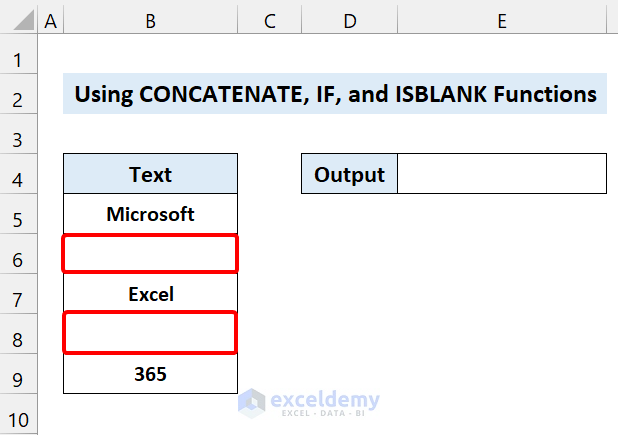Viewport: 618px width, 435px height.
Task: Select the cell containing Microsoft
Action: (150, 214)
